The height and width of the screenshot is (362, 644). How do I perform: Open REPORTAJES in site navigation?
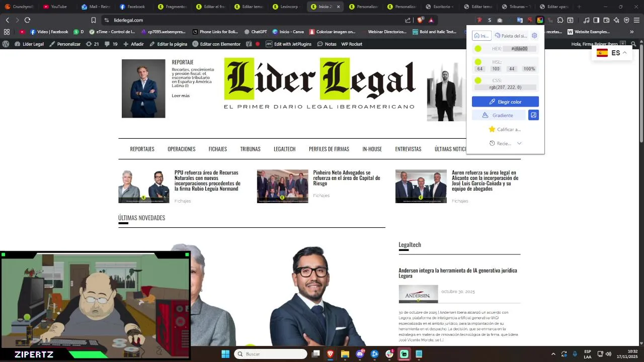point(142,149)
